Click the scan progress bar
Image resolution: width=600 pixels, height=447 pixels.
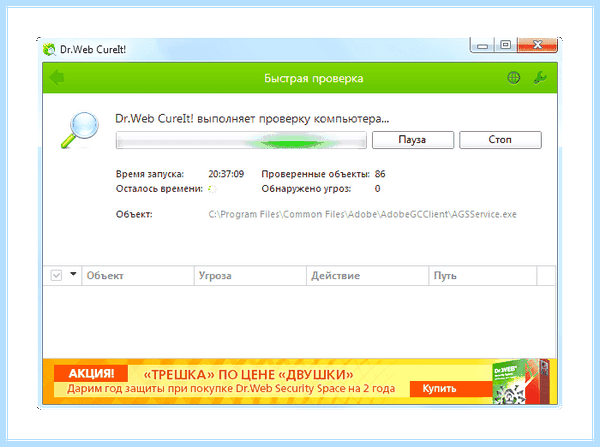(x=241, y=140)
